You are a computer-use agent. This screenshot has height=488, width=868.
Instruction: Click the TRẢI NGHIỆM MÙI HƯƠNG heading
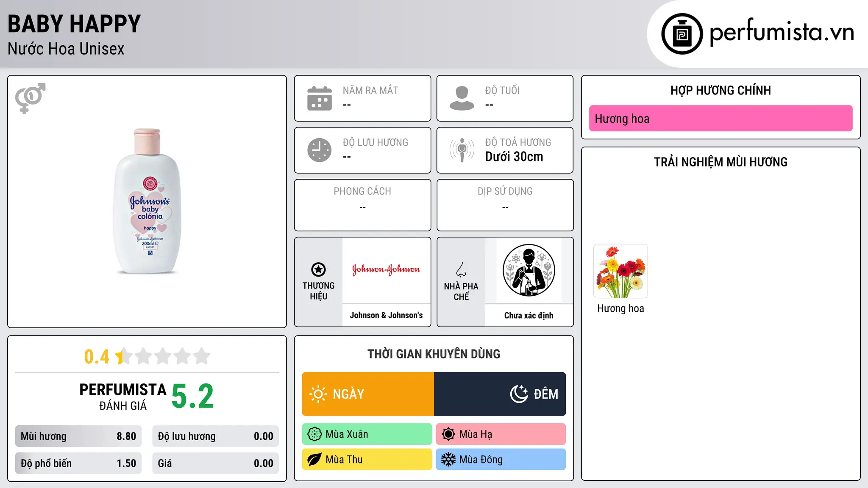pyautogui.click(x=721, y=162)
